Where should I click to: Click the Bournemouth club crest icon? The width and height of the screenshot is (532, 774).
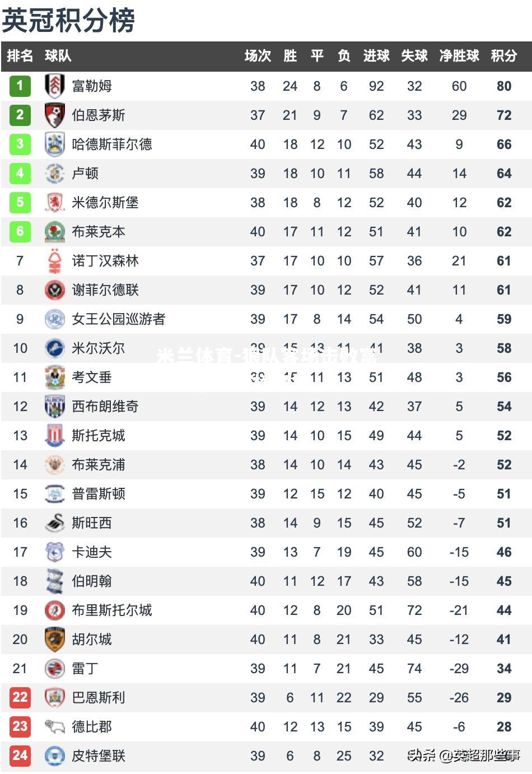54,115
